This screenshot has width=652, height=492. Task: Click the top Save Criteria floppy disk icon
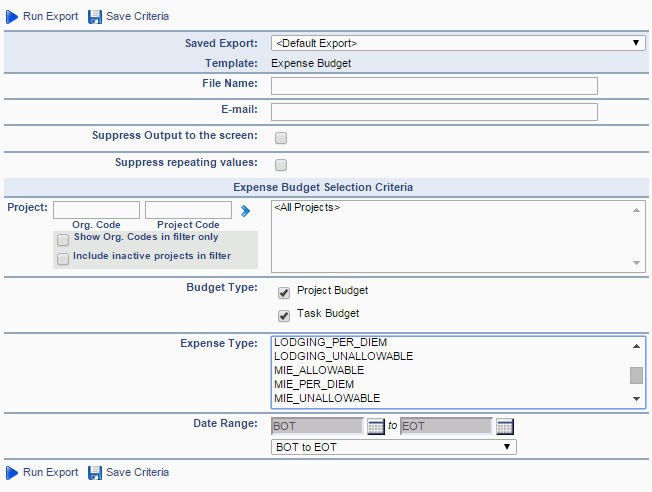[x=95, y=17]
